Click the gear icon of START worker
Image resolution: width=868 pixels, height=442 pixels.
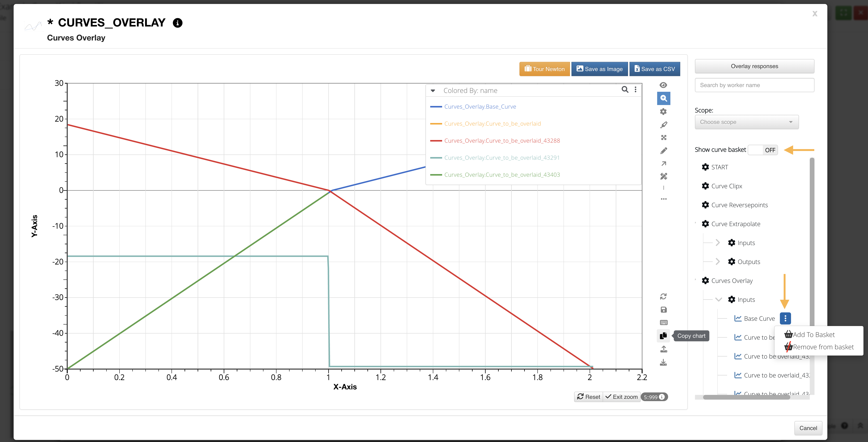tap(705, 167)
